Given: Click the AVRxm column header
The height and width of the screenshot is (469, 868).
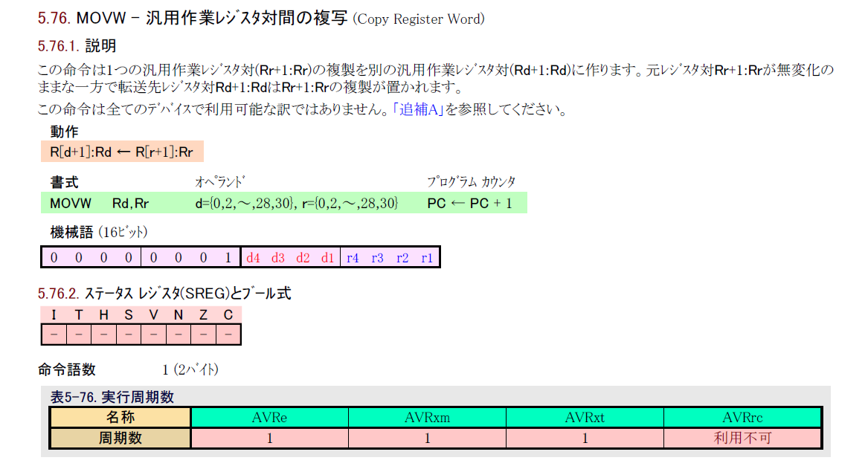Looking at the screenshot, I should click(427, 418).
